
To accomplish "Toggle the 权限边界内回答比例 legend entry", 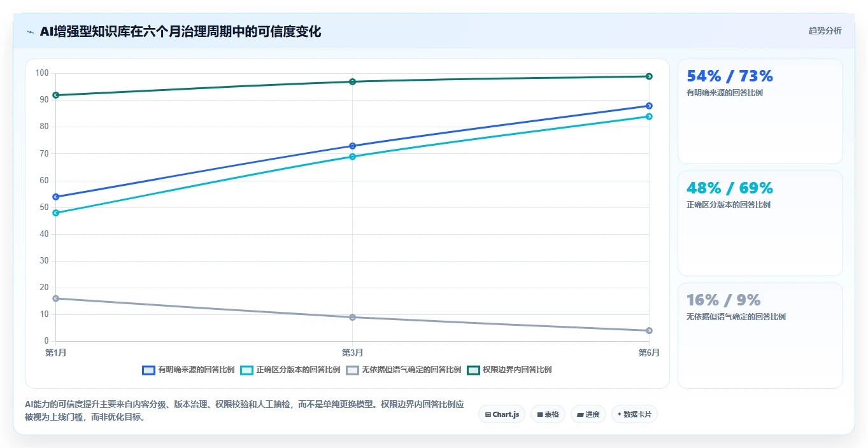I will click(509, 370).
